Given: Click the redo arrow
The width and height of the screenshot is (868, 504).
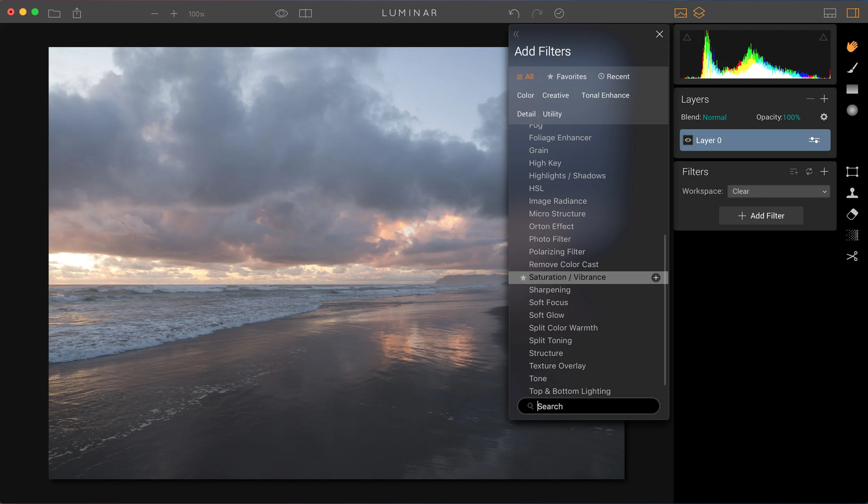Looking at the screenshot, I should pyautogui.click(x=537, y=13).
